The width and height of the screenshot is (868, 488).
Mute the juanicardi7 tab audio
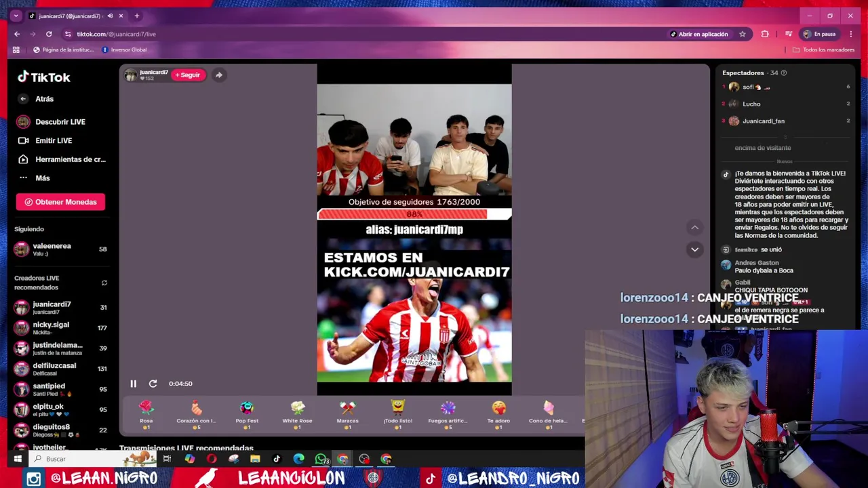(x=110, y=16)
